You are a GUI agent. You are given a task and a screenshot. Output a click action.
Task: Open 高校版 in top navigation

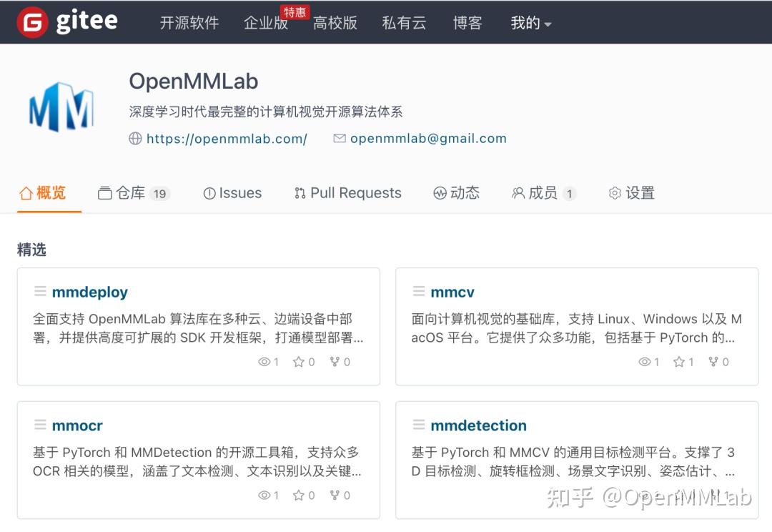335,23
